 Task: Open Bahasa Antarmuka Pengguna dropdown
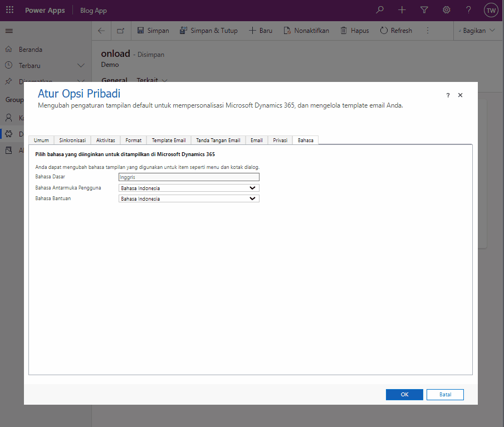(x=189, y=188)
